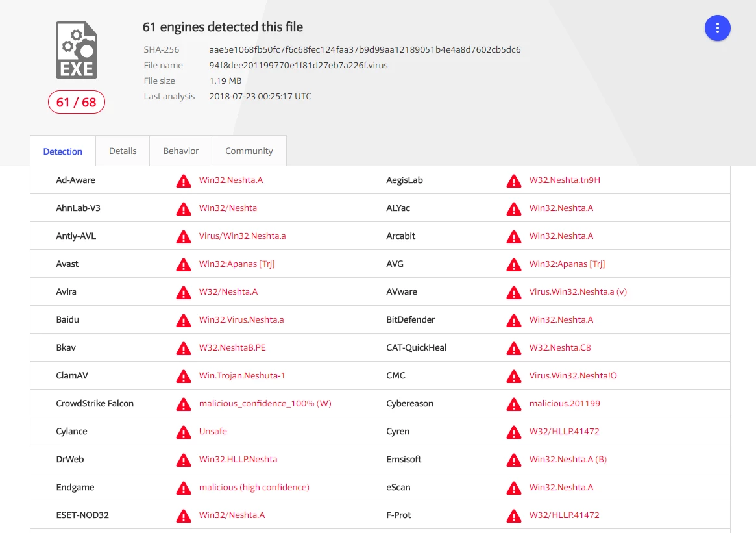
Task: Click the warning icon in AhnLab-V3 row
Action: 183,209
